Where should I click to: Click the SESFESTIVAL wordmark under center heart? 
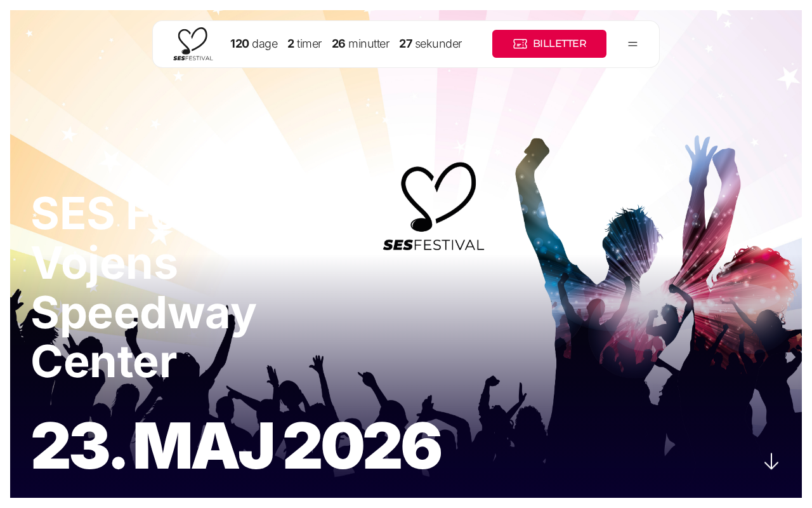(x=433, y=245)
